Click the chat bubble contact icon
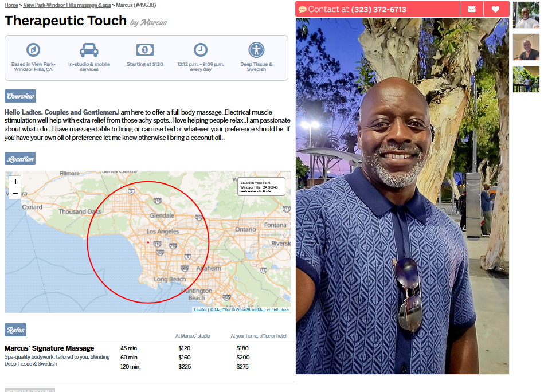This screenshot has height=392, width=544. tap(303, 10)
